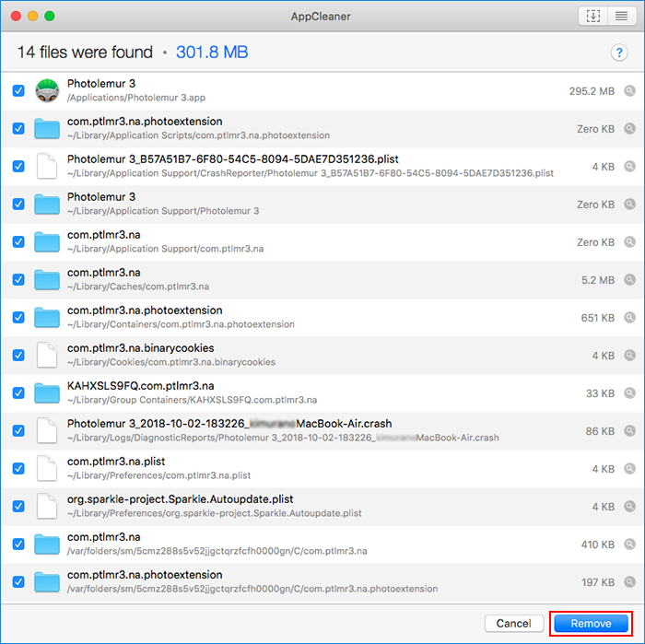The width and height of the screenshot is (645, 644).
Task: Click the AppCleaner window title
Action: [x=321, y=17]
